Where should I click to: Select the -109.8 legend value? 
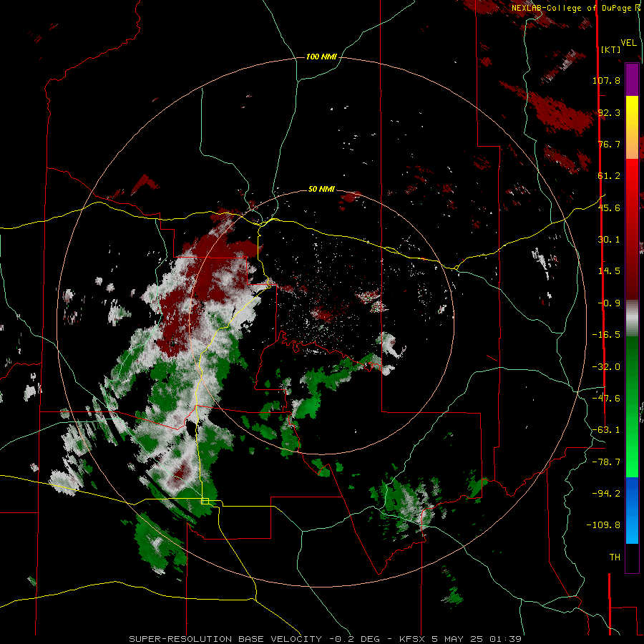[603, 525]
